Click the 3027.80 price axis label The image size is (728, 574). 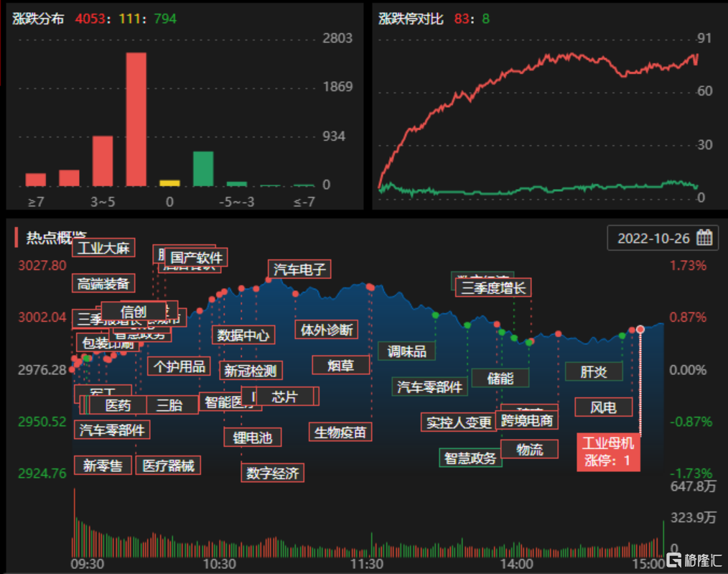[x=42, y=266]
